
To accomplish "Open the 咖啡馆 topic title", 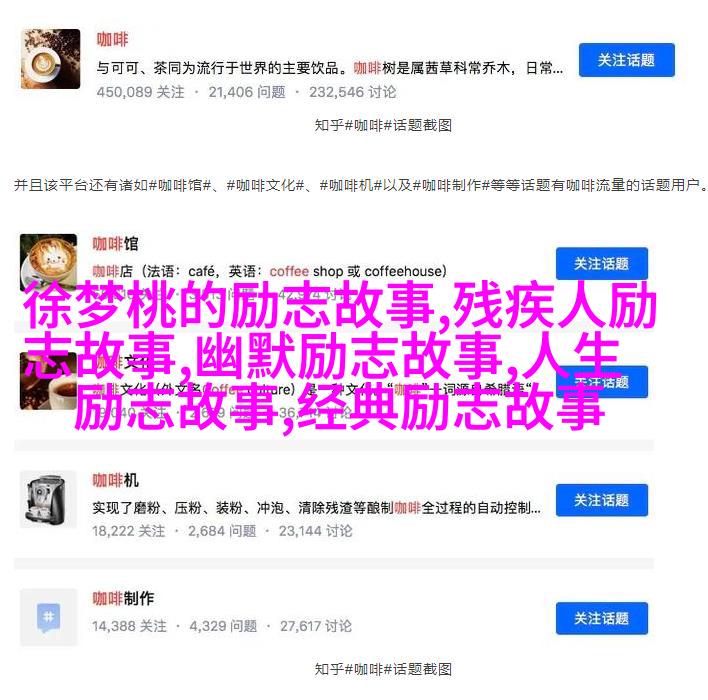I will pyautogui.click(x=115, y=244).
